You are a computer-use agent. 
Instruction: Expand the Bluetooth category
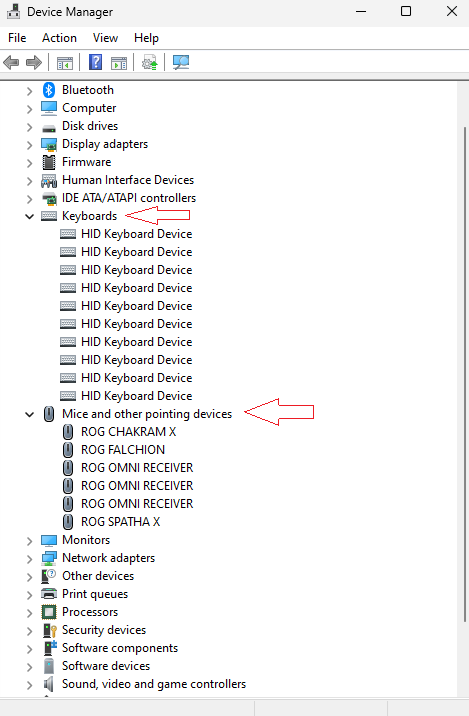30,91
